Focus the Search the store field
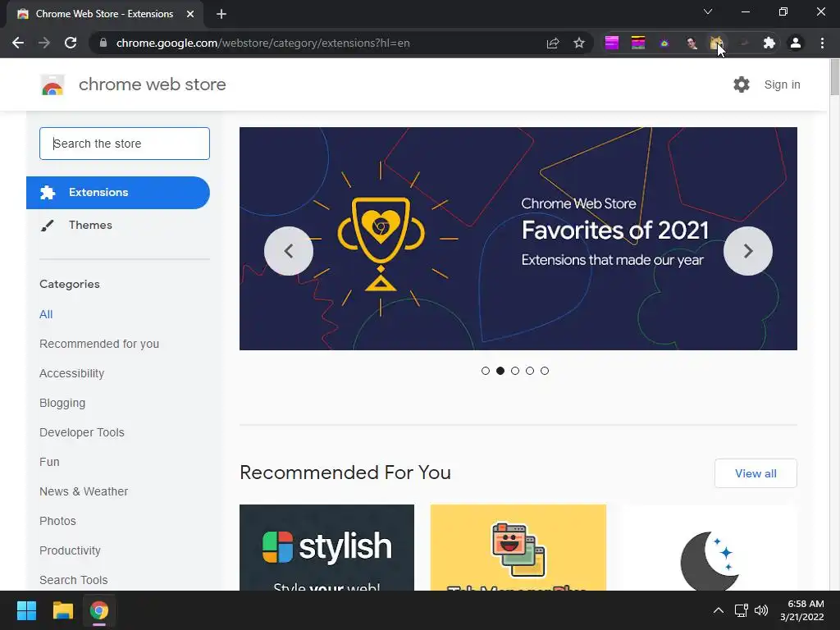This screenshot has height=630, width=840. (125, 144)
